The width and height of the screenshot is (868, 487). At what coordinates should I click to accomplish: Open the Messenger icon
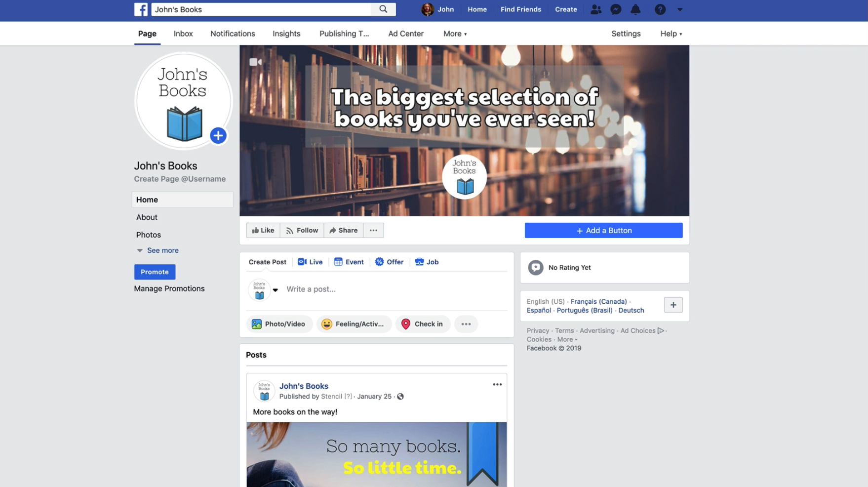616,9
